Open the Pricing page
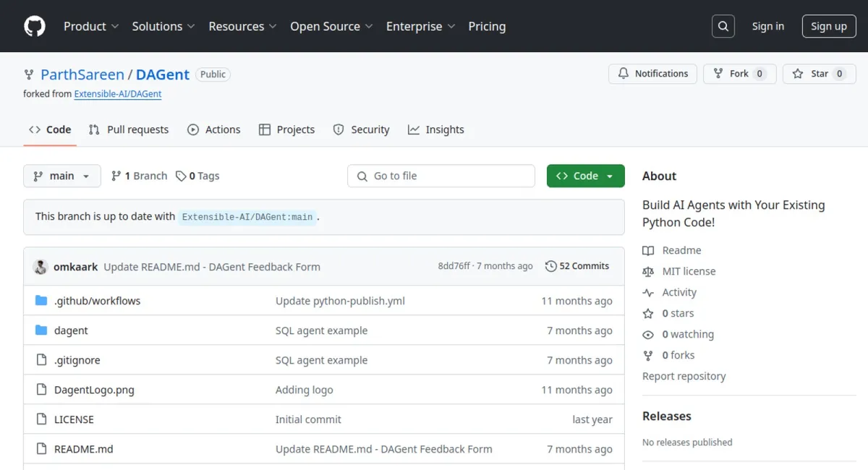This screenshot has height=470, width=868. click(487, 26)
